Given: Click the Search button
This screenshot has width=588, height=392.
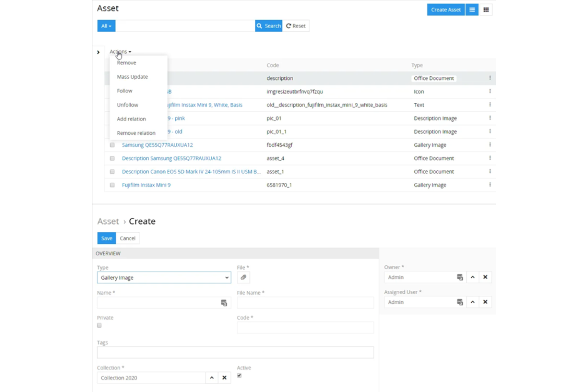Looking at the screenshot, I should click(x=269, y=26).
